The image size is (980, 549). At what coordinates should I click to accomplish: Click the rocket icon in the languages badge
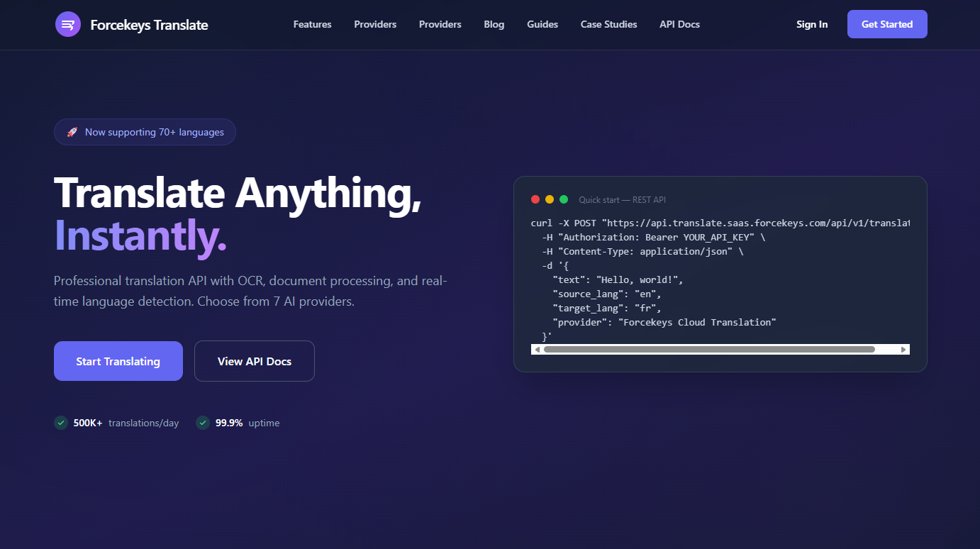pos(72,132)
